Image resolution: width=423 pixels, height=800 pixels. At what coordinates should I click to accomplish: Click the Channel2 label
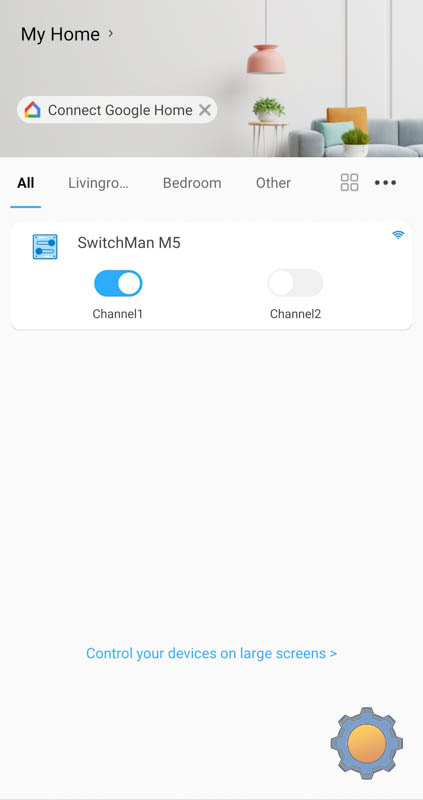click(x=295, y=314)
